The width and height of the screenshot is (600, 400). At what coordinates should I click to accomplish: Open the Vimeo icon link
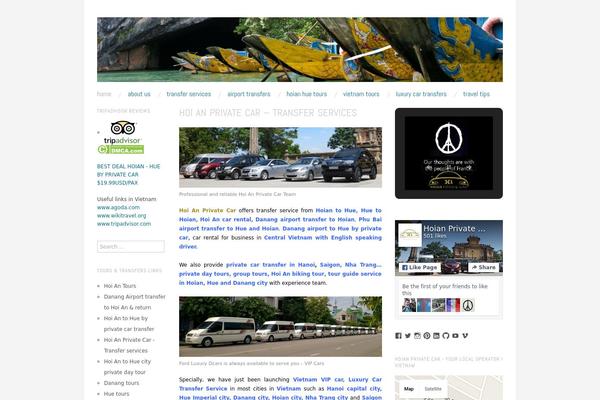coord(465,336)
